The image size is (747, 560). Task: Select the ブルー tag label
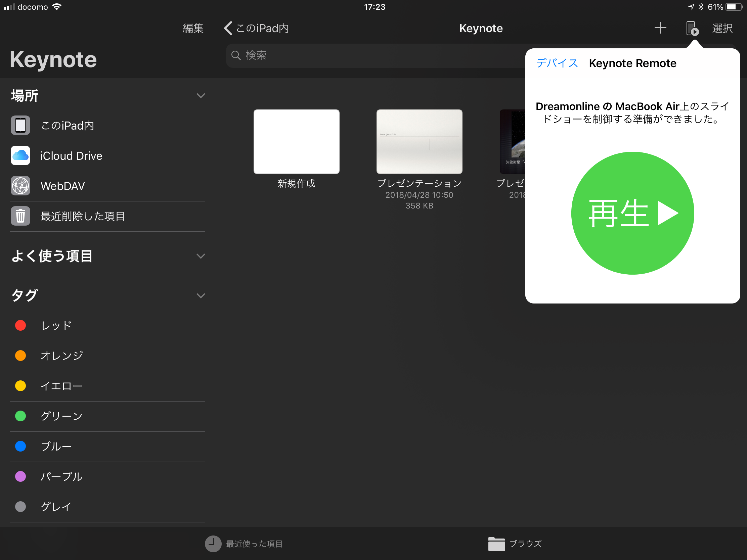pos(56,446)
